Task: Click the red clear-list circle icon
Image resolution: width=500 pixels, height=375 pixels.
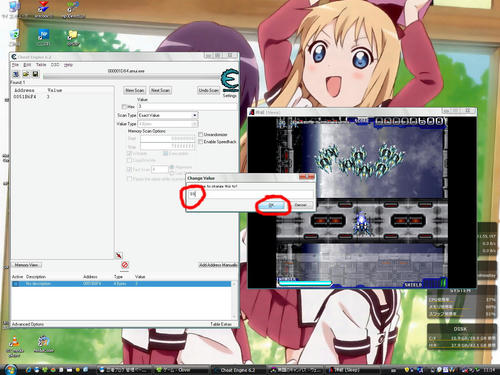Action: pos(125,265)
